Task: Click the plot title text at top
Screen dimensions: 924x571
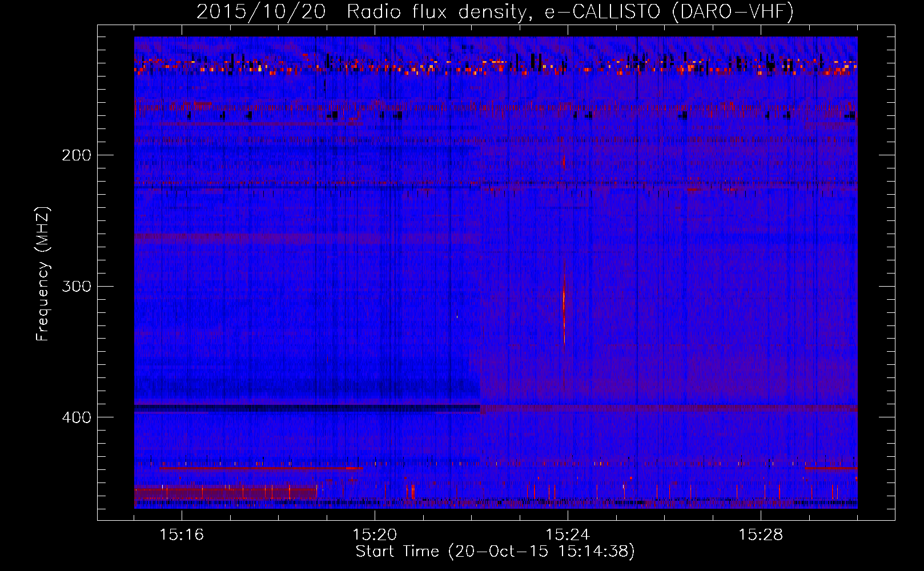Action: click(495, 11)
